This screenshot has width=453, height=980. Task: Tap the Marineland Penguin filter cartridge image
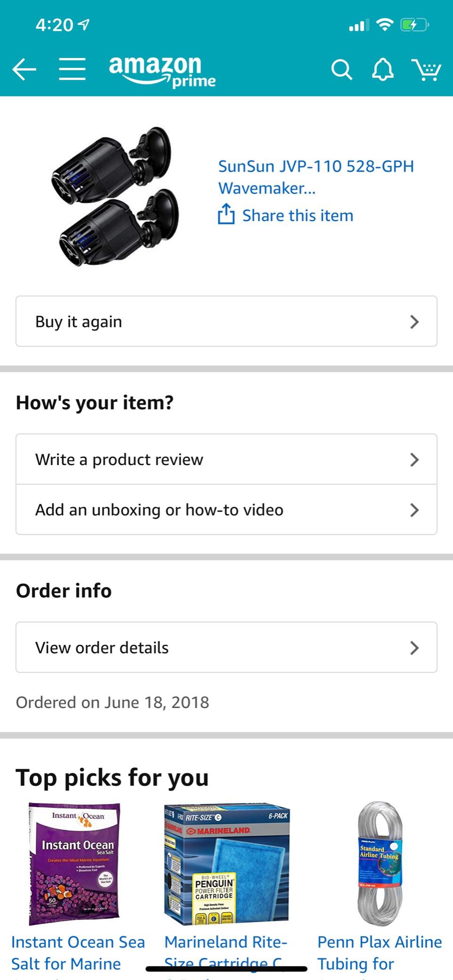coord(227,864)
